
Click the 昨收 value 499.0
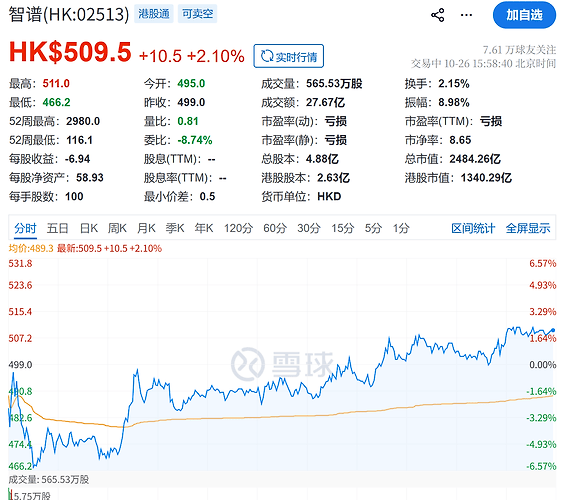(191, 103)
